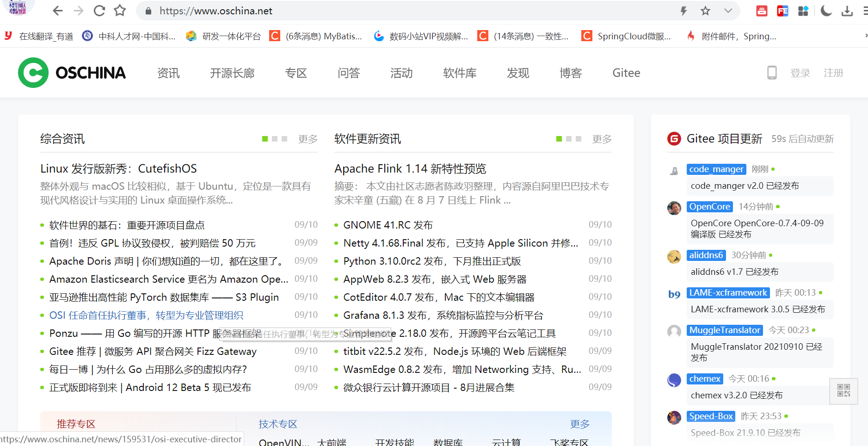
Task: Open 中科人才网 bookmark
Action: 129,36
